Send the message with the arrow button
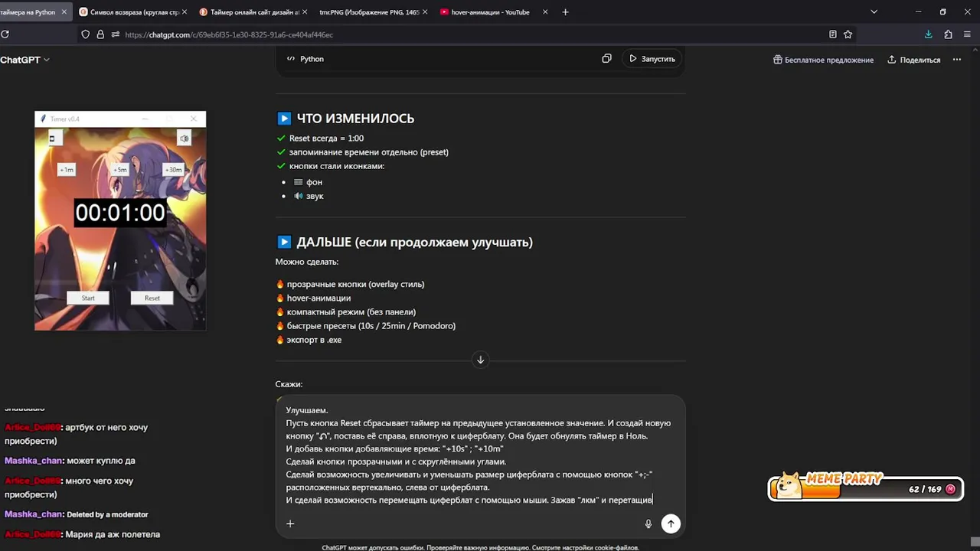This screenshot has height=551, width=980. point(671,523)
